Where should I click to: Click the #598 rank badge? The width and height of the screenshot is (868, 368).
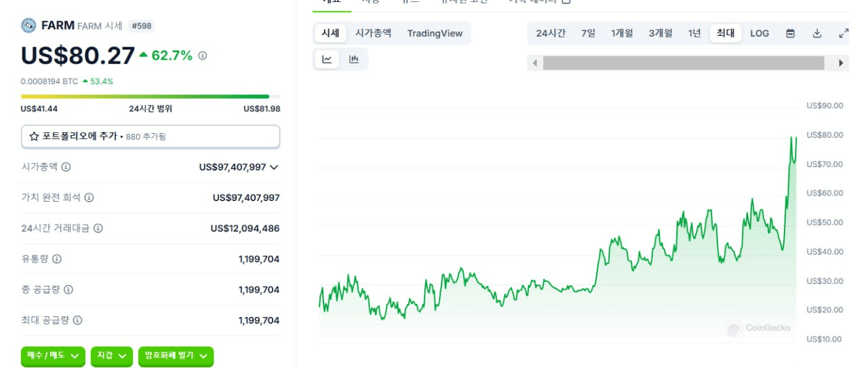142,26
